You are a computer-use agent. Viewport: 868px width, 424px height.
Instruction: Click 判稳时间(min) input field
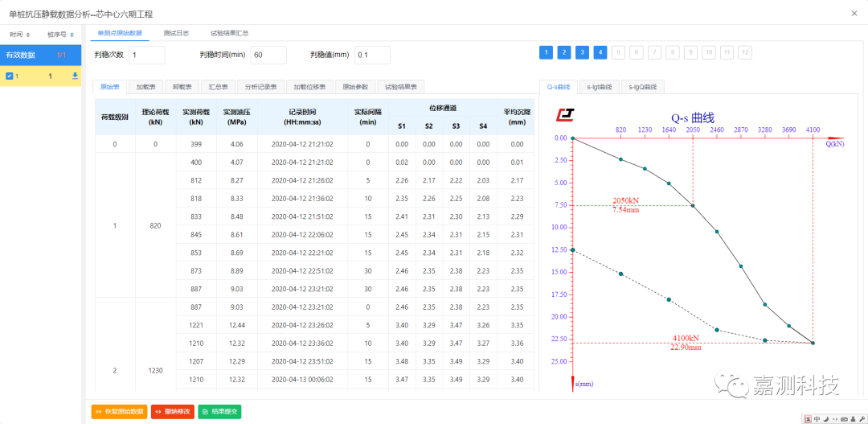coord(268,56)
